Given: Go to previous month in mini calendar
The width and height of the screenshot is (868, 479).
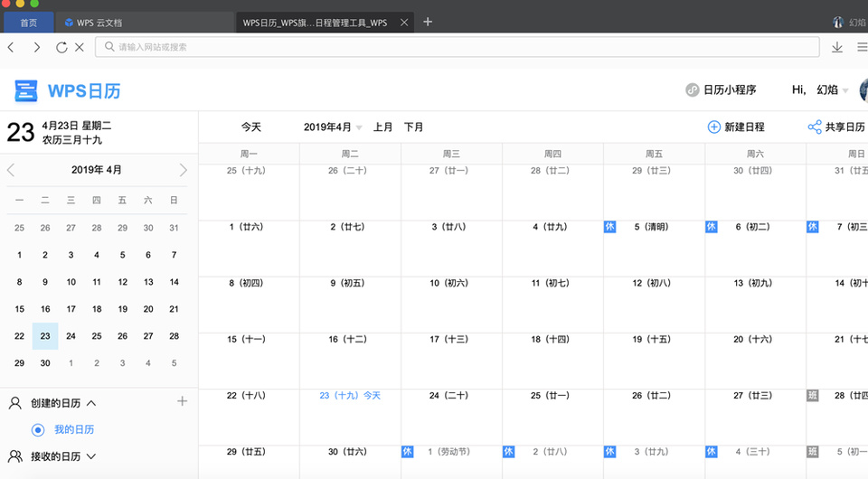Looking at the screenshot, I should click(11, 170).
